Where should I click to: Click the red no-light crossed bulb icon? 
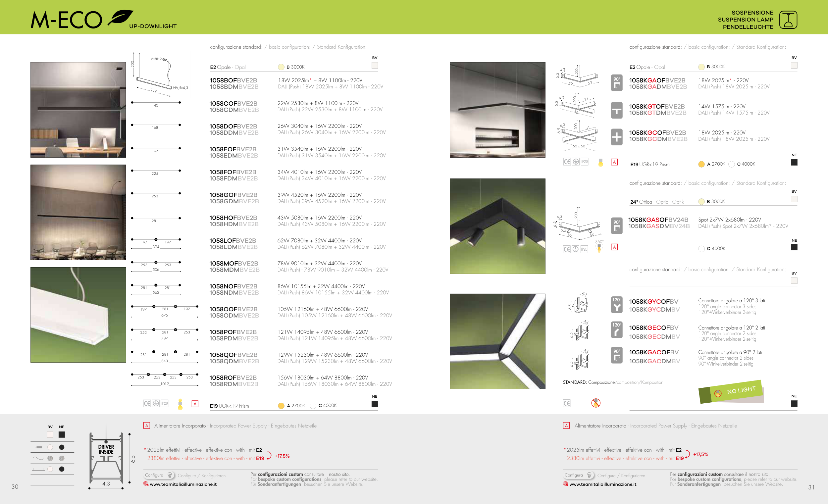pyautogui.click(x=595, y=403)
